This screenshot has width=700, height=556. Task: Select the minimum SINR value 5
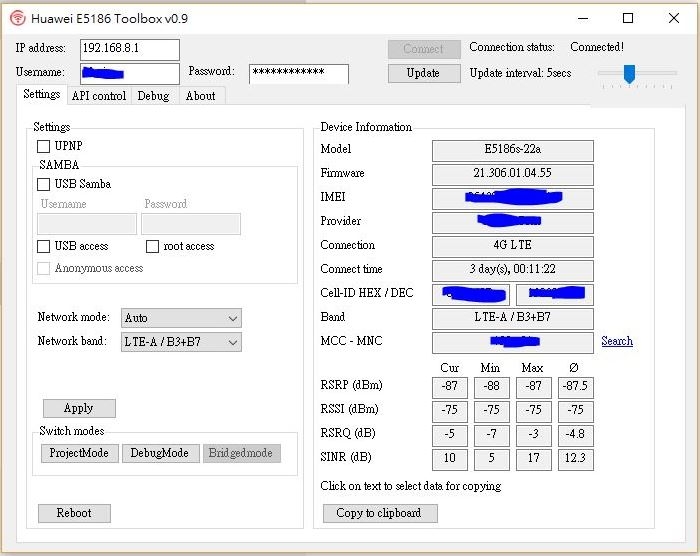[492, 460]
